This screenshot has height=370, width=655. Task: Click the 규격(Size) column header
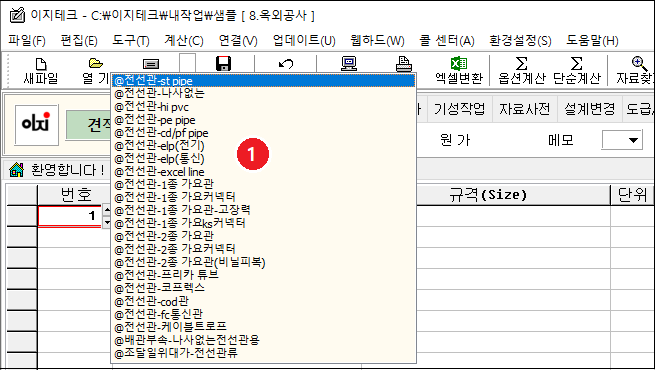(x=488, y=195)
